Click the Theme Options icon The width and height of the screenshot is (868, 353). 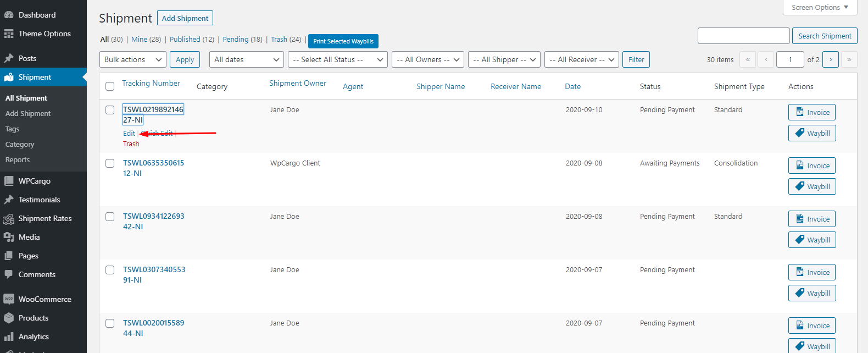click(x=9, y=34)
